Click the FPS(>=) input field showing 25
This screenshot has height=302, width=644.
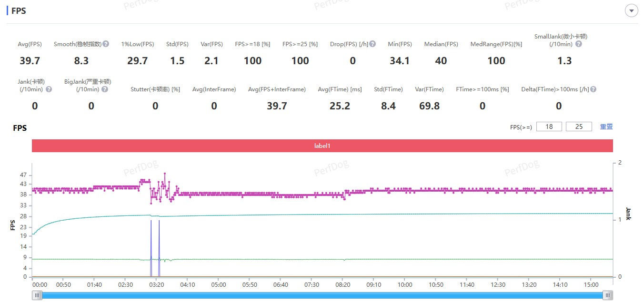pyautogui.click(x=579, y=127)
